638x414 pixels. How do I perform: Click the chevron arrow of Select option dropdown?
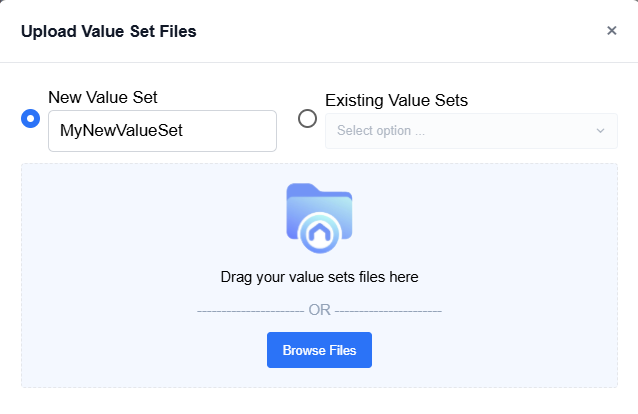600,131
